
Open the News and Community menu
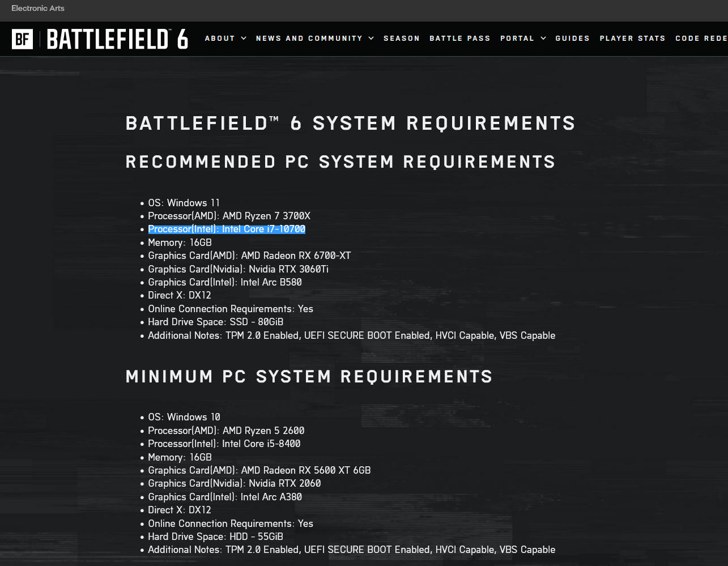tap(309, 39)
